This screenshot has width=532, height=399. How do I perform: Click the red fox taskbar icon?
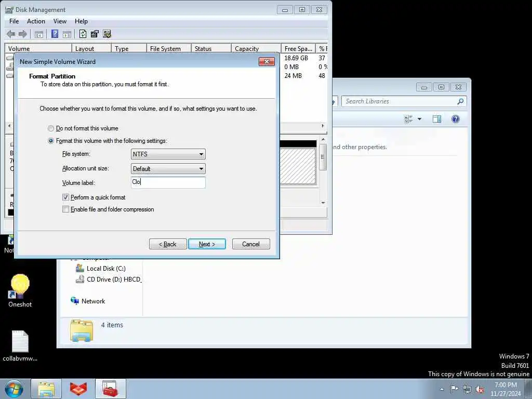click(78, 389)
